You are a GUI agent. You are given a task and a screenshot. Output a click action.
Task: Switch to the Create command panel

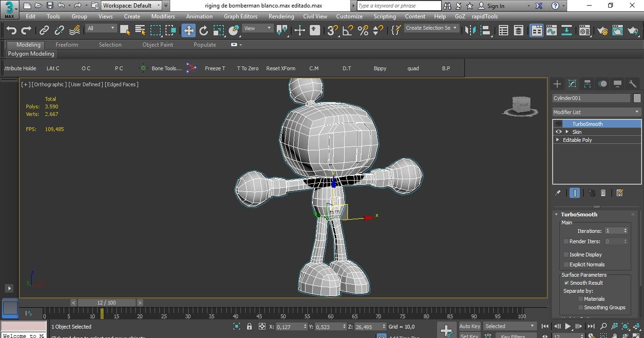557,84
